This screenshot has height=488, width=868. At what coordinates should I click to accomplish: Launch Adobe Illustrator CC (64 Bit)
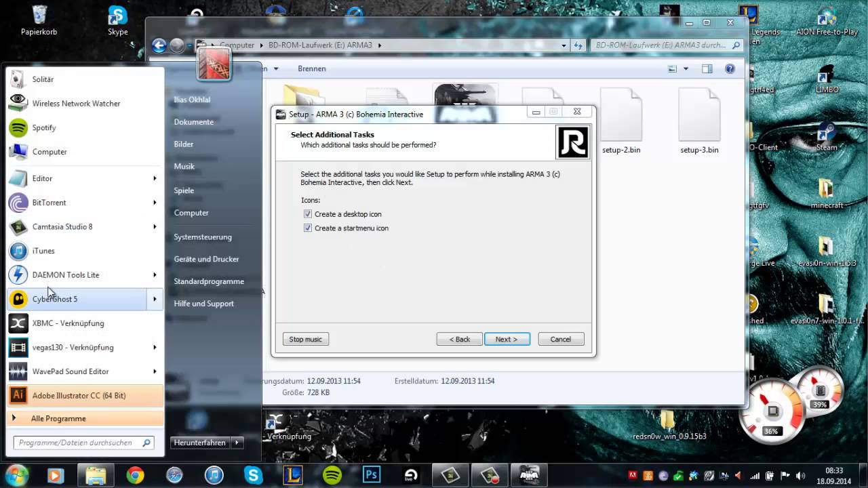[85, 396]
